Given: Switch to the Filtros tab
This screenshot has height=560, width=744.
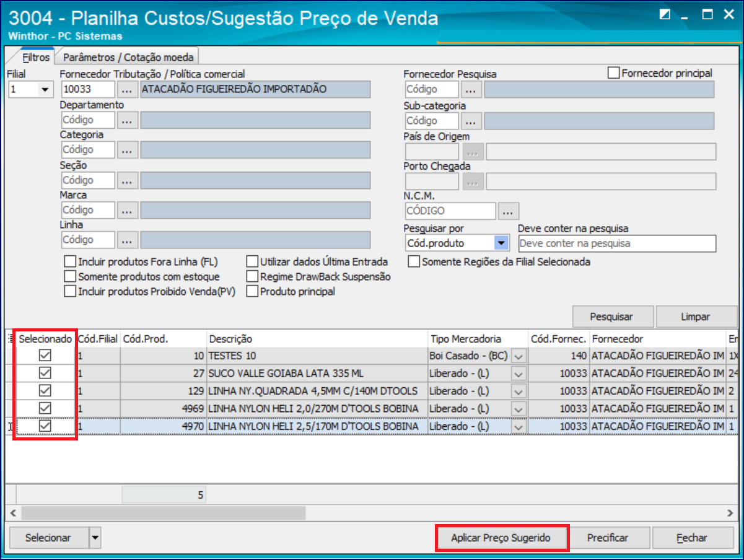Looking at the screenshot, I should [x=36, y=57].
